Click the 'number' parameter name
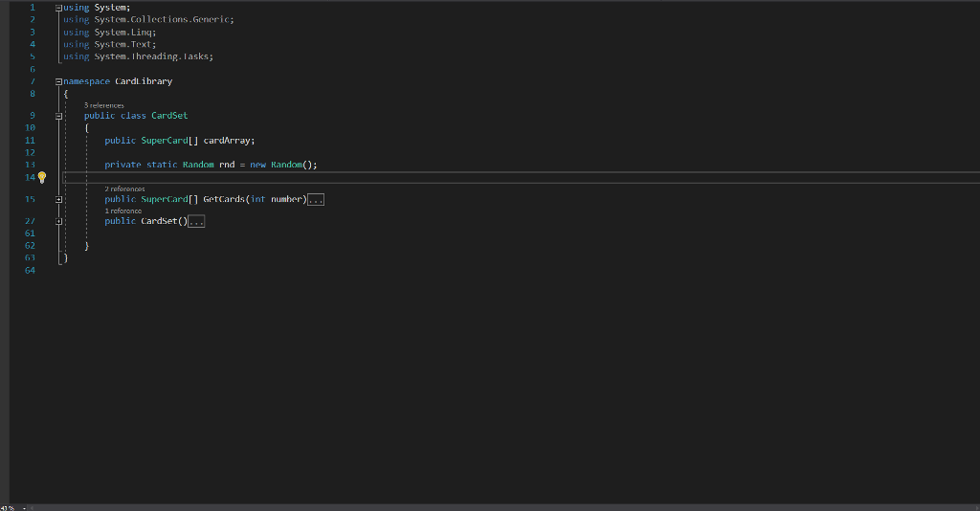The height and width of the screenshot is (511, 980). 287,199
